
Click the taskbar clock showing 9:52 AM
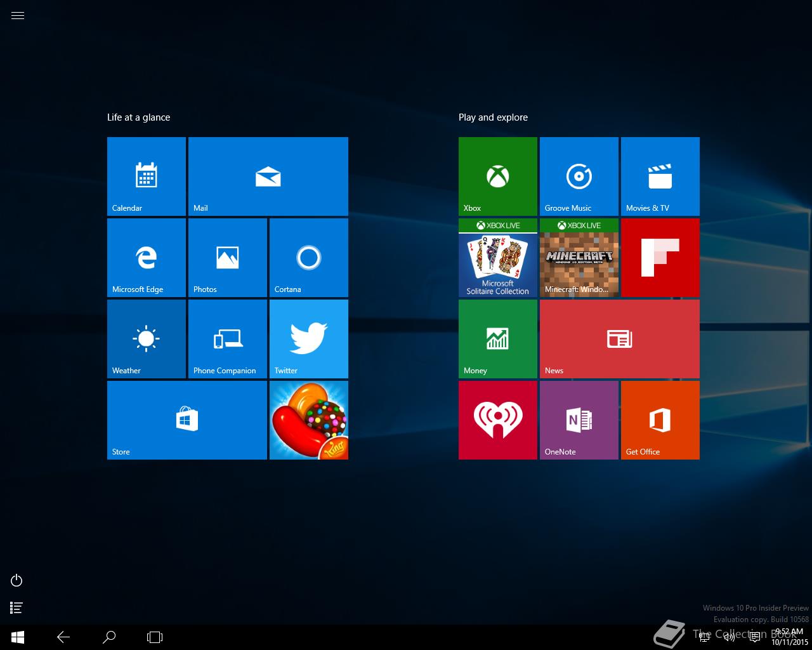click(789, 637)
